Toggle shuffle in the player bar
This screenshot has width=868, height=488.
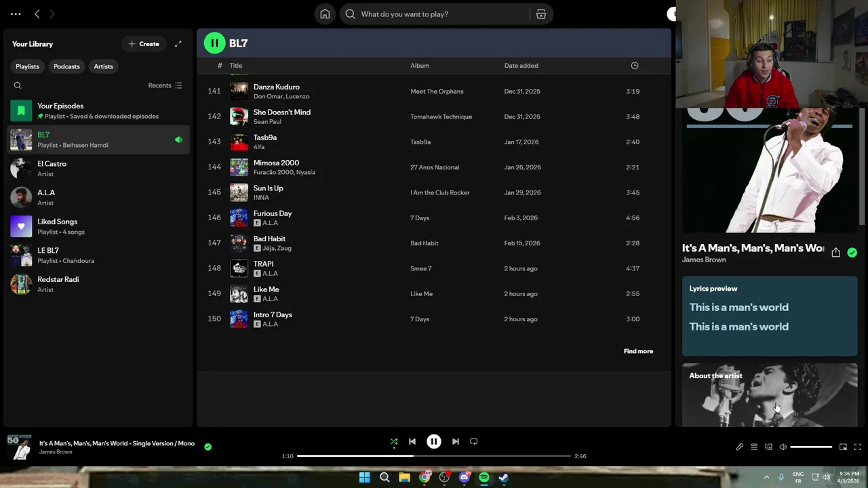(x=394, y=441)
